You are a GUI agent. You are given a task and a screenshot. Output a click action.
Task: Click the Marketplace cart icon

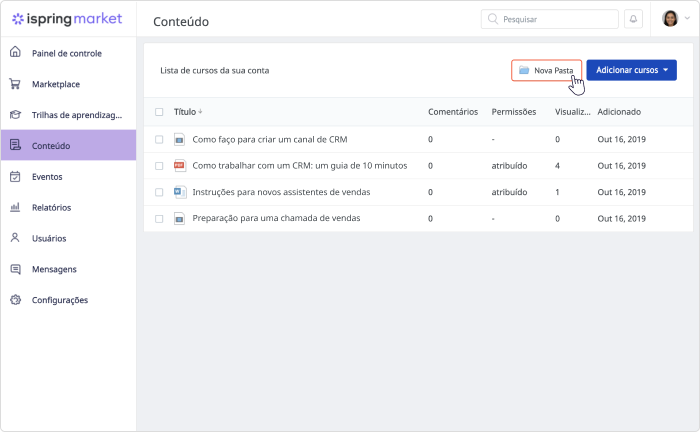15,83
